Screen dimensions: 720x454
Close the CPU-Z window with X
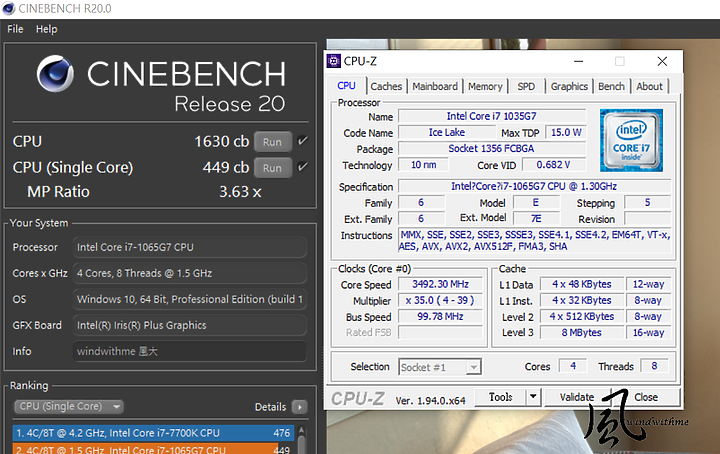662,61
